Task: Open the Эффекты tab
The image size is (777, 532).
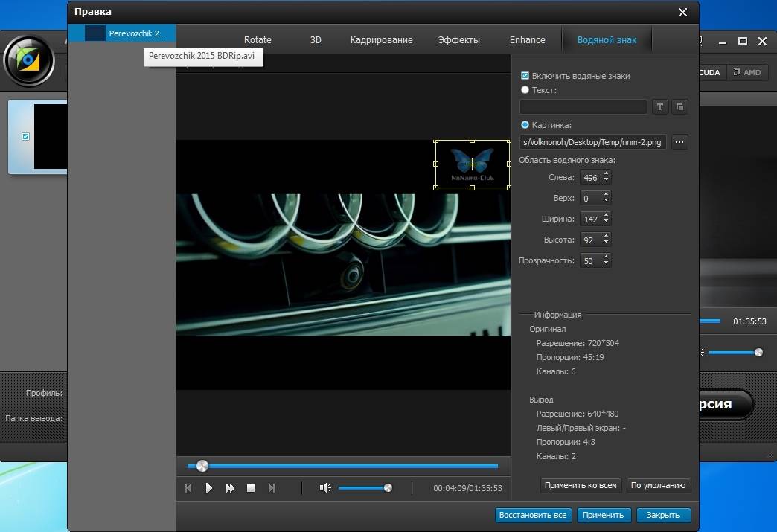Action: click(459, 39)
